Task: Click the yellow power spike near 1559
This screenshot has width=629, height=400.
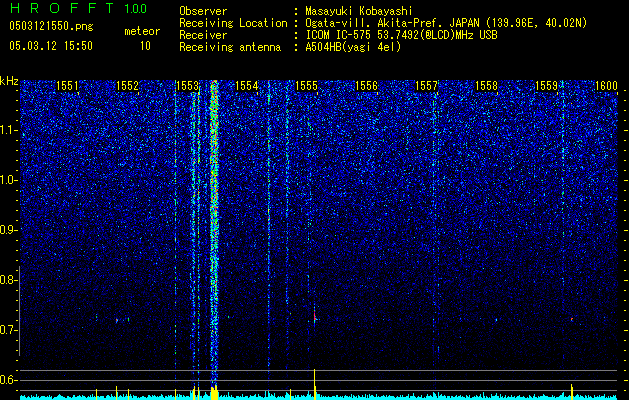Action: tap(572, 392)
